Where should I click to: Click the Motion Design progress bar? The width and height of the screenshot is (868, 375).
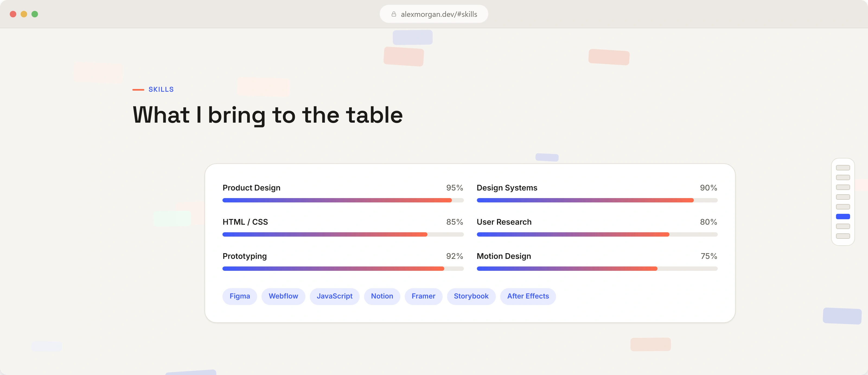click(597, 269)
